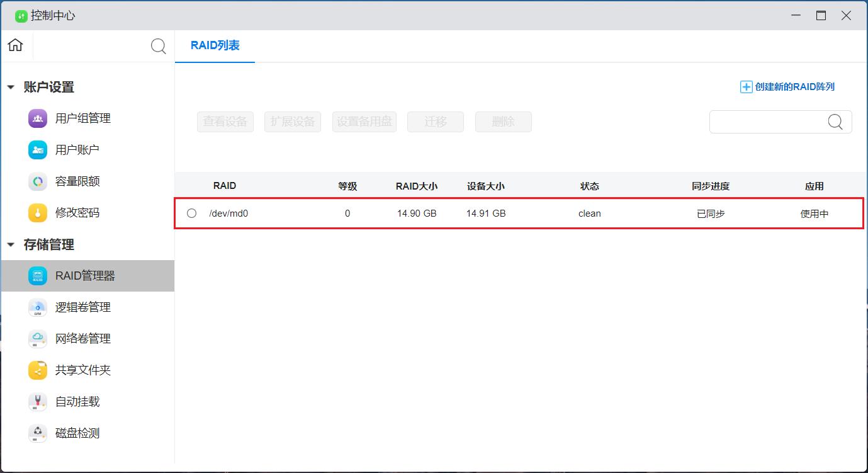Click the 查看设备 button
The image size is (868, 473).
[x=225, y=122]
